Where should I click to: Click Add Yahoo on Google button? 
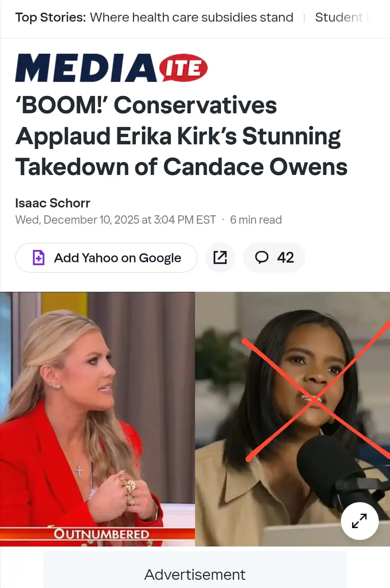pyautogui.click(x=106, y=258)
